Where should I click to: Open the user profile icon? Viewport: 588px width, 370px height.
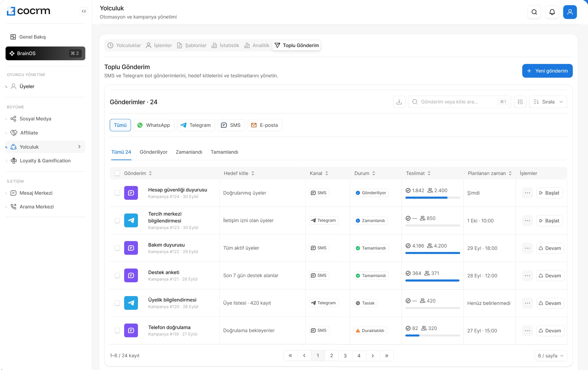(x=570, y=12)
